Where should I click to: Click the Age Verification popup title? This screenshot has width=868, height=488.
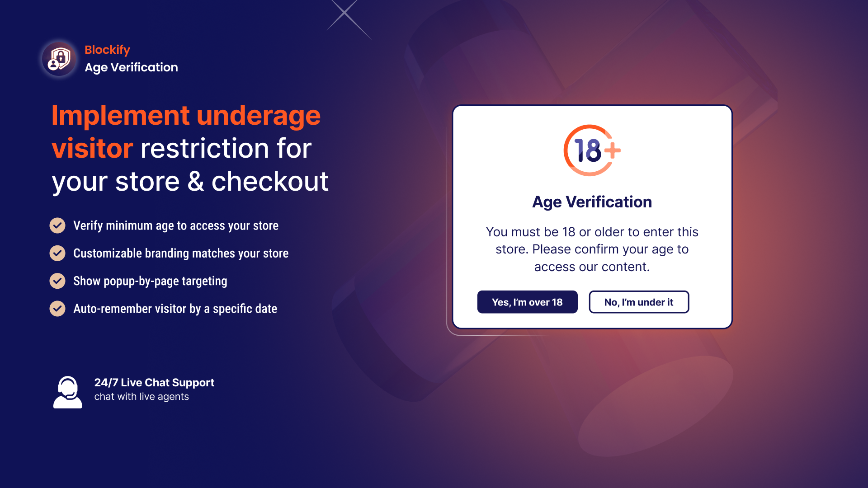coord(592,202)
